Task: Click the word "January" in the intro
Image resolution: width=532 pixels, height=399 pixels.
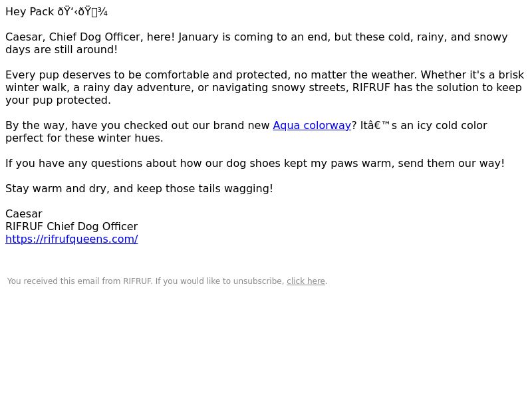Action: click(198, 37)
